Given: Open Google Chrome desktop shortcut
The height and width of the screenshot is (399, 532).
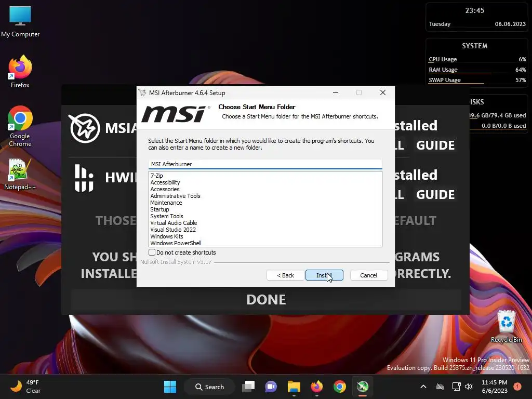Looking at the screenshot, I should (x=20, y=126).
